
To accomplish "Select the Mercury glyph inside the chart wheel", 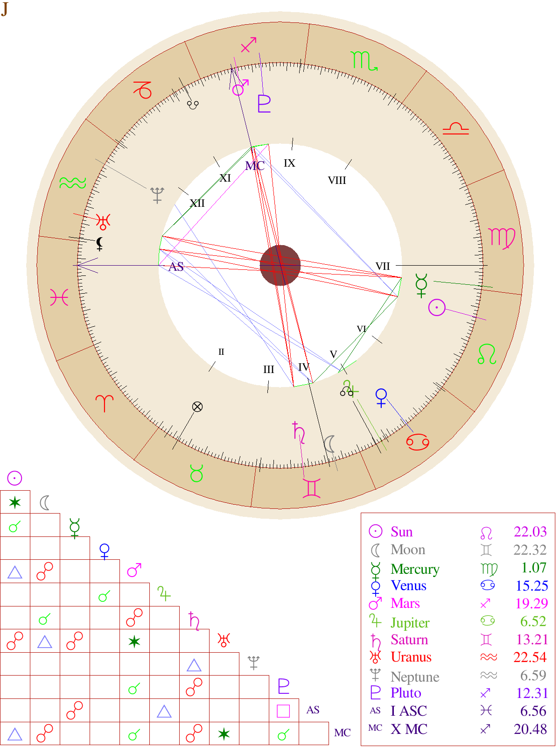I will pyautogui.click(x=421, y=285).
